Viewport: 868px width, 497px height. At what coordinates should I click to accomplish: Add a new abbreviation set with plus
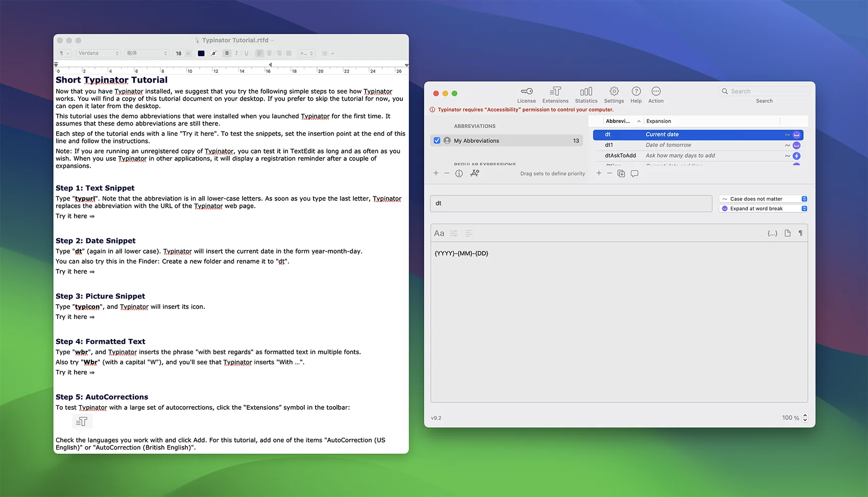pos(436,173)
